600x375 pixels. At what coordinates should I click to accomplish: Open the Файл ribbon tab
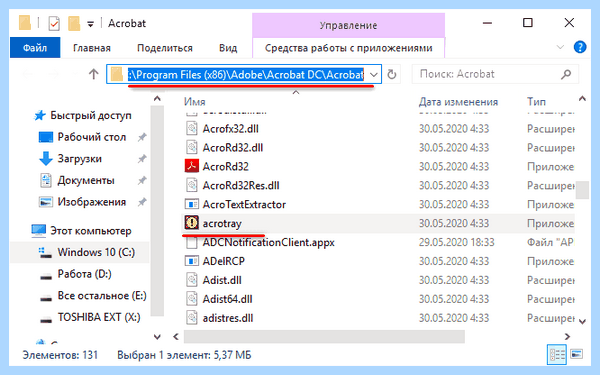[x=35, y=48]
